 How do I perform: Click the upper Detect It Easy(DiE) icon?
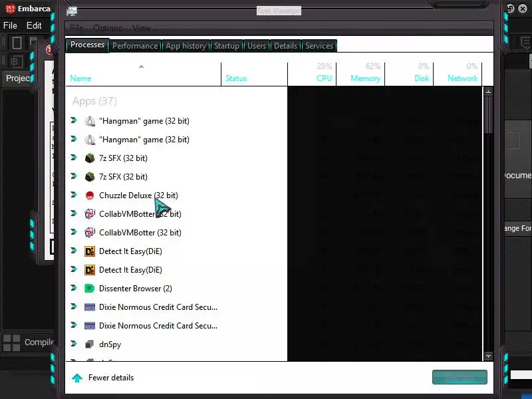pos(90,251)
